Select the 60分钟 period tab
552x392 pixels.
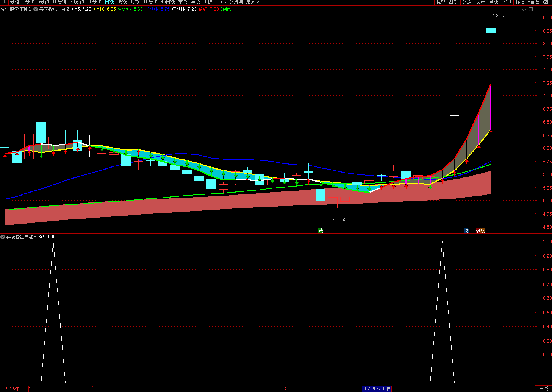coord(94,2)
